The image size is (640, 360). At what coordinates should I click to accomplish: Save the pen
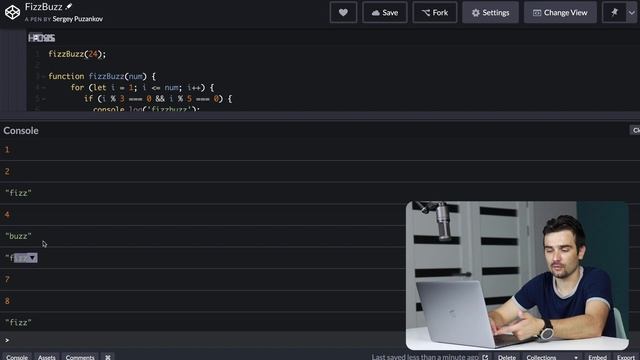(384, 13)
